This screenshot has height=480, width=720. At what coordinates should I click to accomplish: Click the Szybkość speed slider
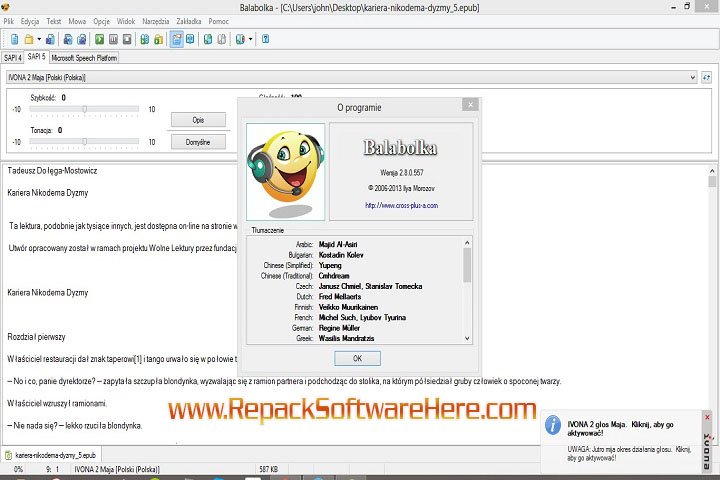coord(84,109)
